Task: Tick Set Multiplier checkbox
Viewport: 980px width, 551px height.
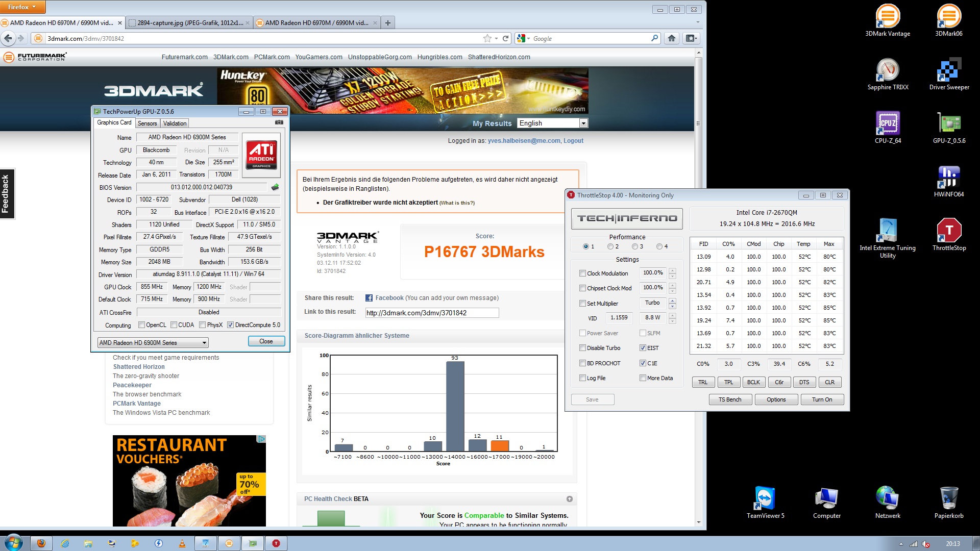Action: (x=582, y=304)
